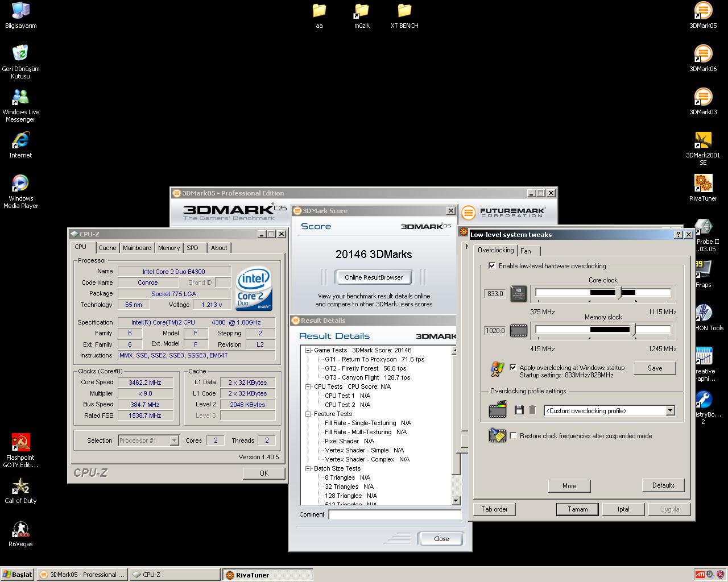Viewport: 728px width, 582px height.
Task: Click the Memory clock slider handle
Action: (x=632, y=330)
